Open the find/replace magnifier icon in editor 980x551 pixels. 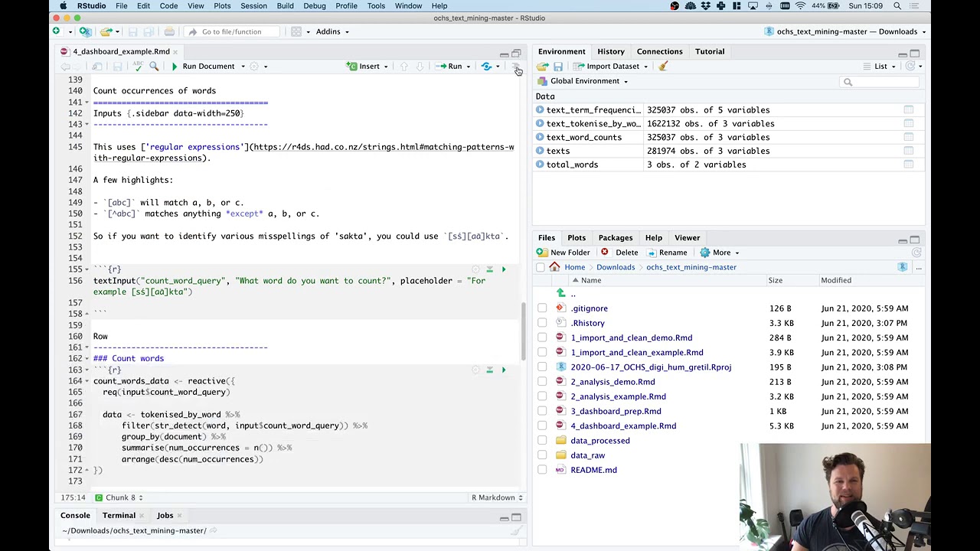pyautogui.click(x=154, y=67)
